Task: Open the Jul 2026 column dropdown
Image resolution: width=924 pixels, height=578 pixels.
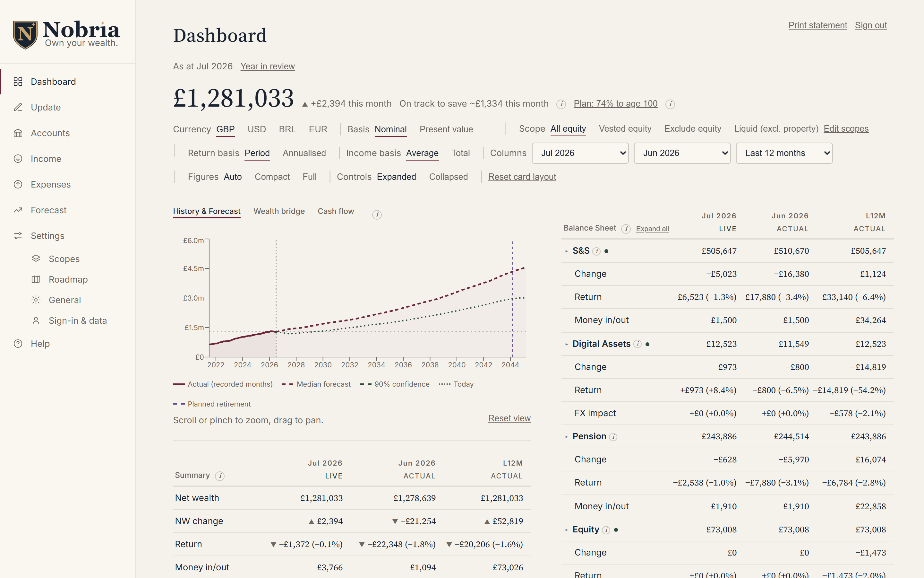Action: tap(580, 153)
